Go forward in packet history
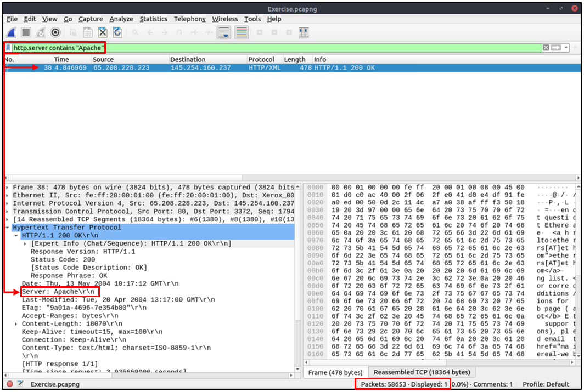This screenshot has height=392, width=584. (x=165, y=33)
